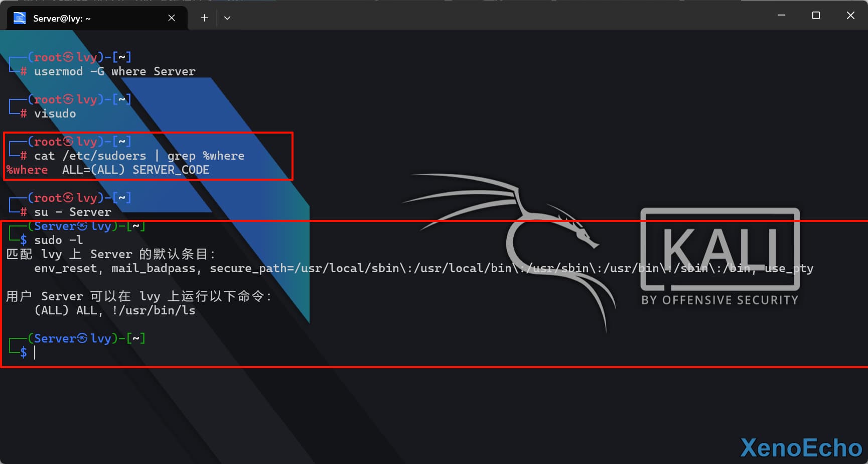Click the 'sudo -l' command text
The height and width of the screenshot is (464, 868).
(x=58, y=240)
